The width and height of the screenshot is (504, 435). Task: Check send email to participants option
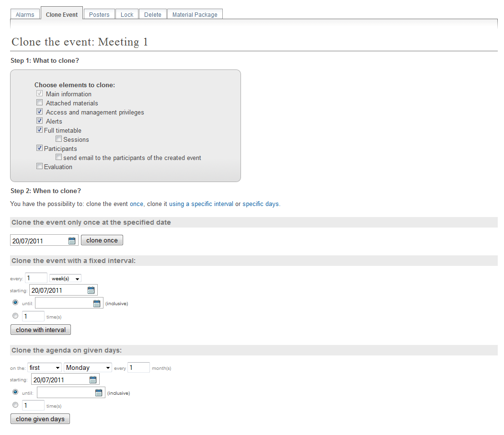(x=58, y=157)
